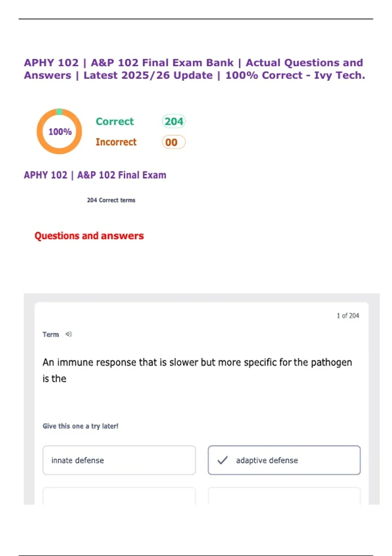The image size is (392, 556).
Task: Click the 1 of 204 question counter
Action: [x=348, y=316]
